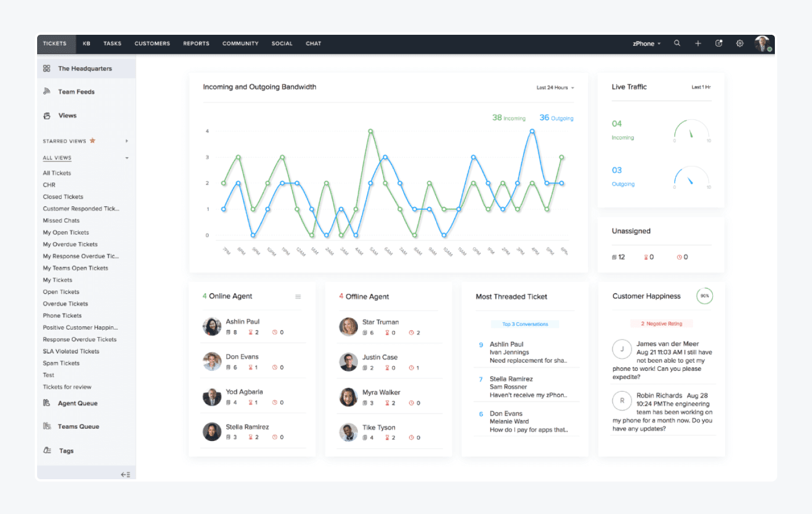Viewport: 812px width, 514px height.
Task: Open the Last 1 Hr selector
Action: [701, 88]
